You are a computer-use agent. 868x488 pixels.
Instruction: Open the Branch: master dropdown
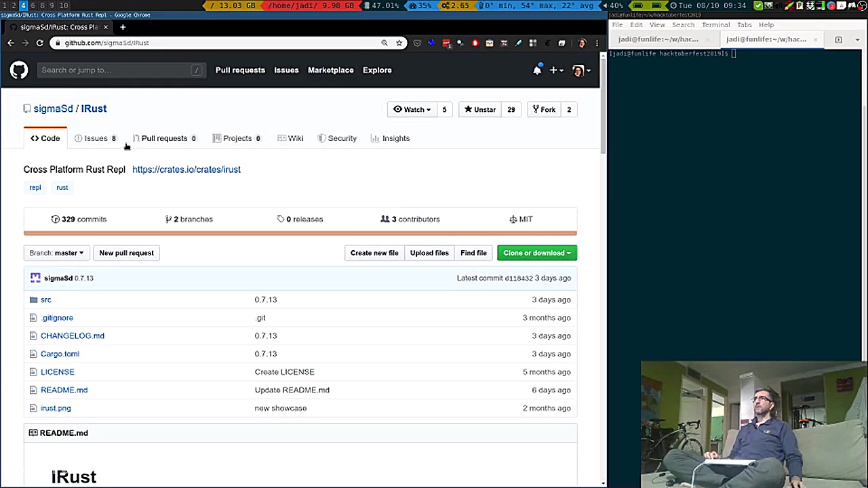pyautogui.click(x=56, y=253)
